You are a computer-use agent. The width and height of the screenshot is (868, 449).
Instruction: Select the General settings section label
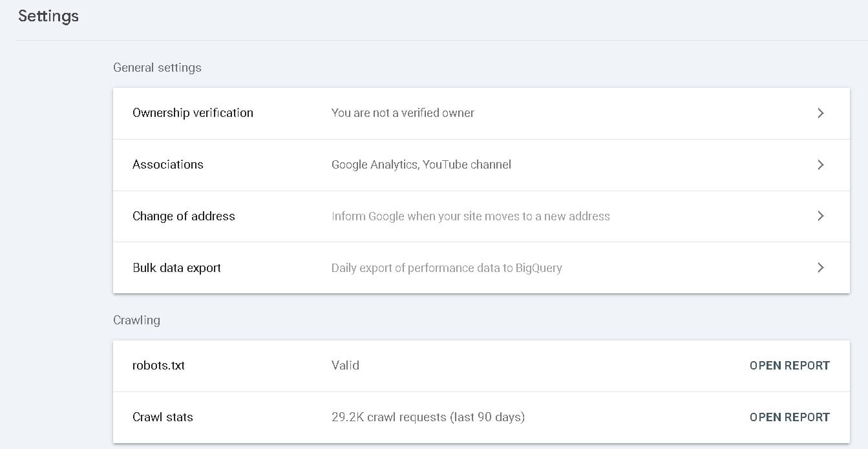pos(157,67)
